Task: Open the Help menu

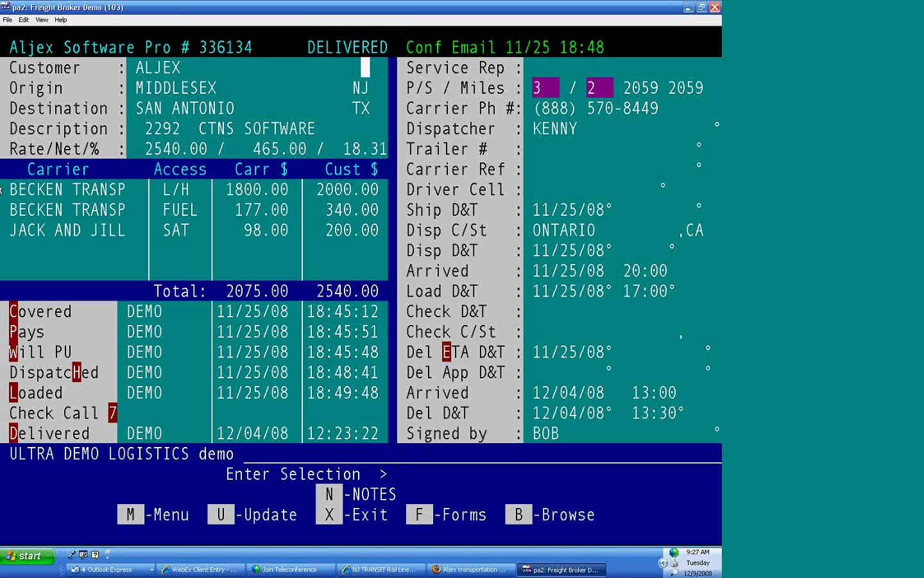Action: [60, 20]
